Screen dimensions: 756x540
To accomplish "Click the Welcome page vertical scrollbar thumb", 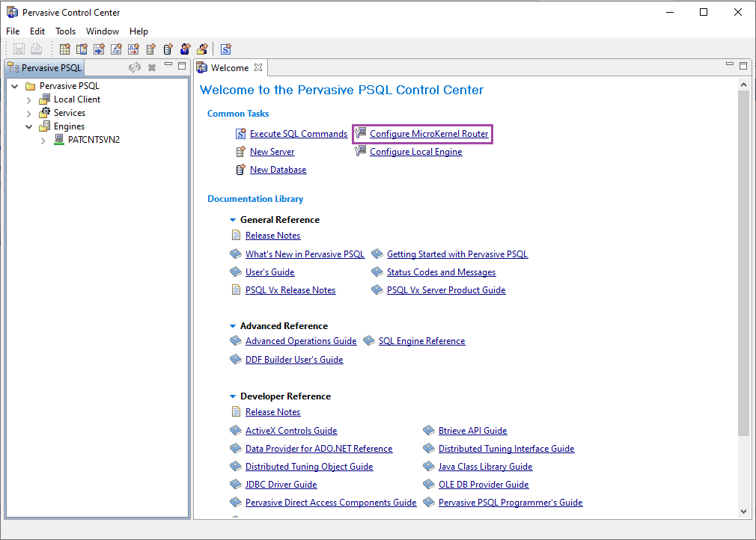I will (743, 263).
